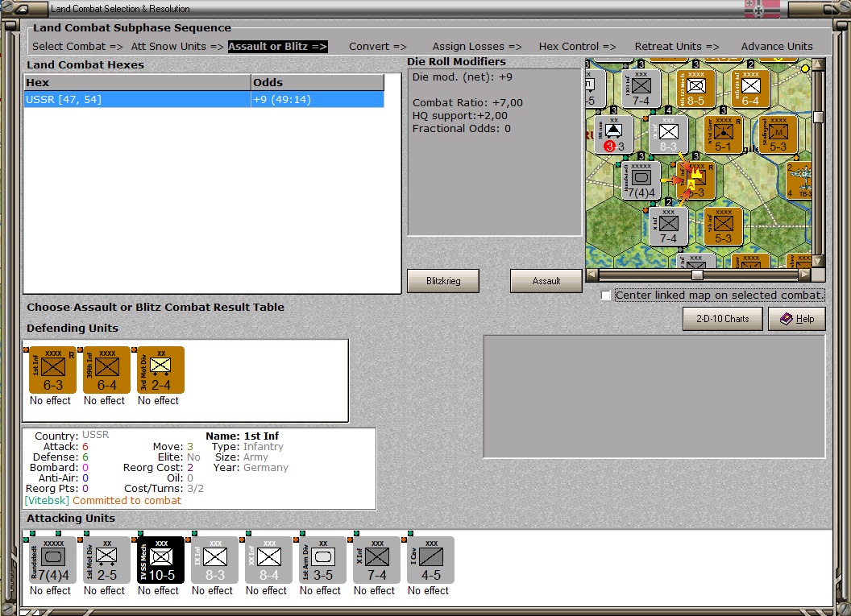Click the Select Combat subphase step
The height and width of the screenshot is (616, 851).
click(77, 47)
